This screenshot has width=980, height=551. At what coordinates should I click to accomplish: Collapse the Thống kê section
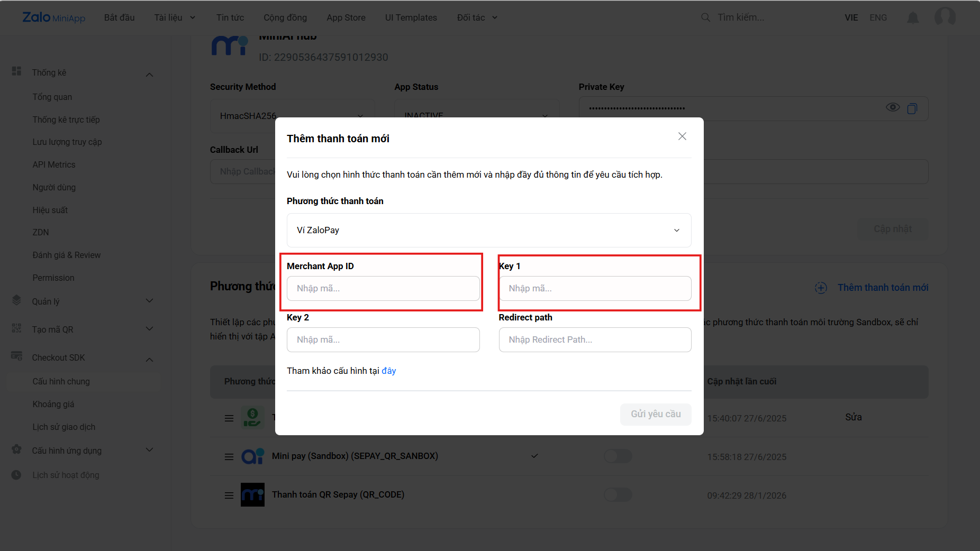pyautogui.click(x=149, y=75)
